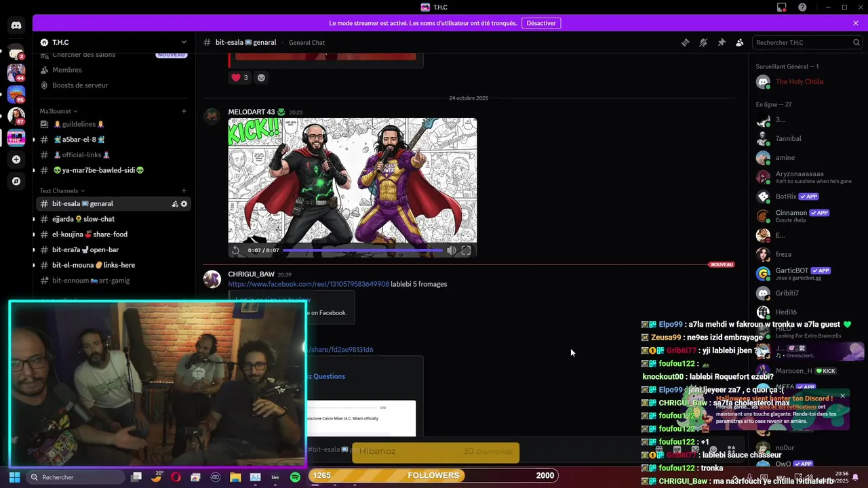Open the official-links channel
Viewport: 868px width, 488px height.
pos(113,155)
